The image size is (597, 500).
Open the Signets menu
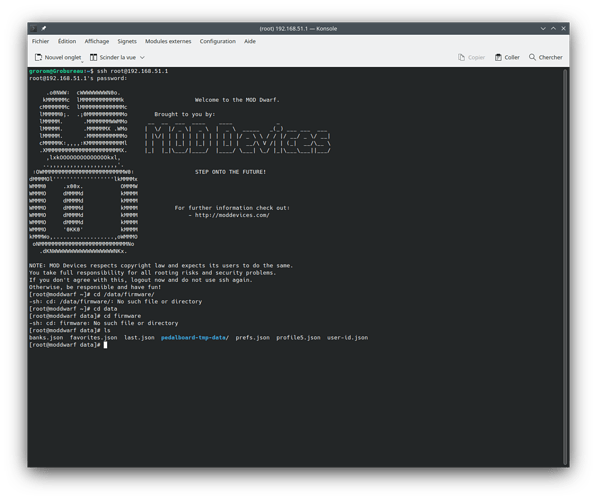127,41
